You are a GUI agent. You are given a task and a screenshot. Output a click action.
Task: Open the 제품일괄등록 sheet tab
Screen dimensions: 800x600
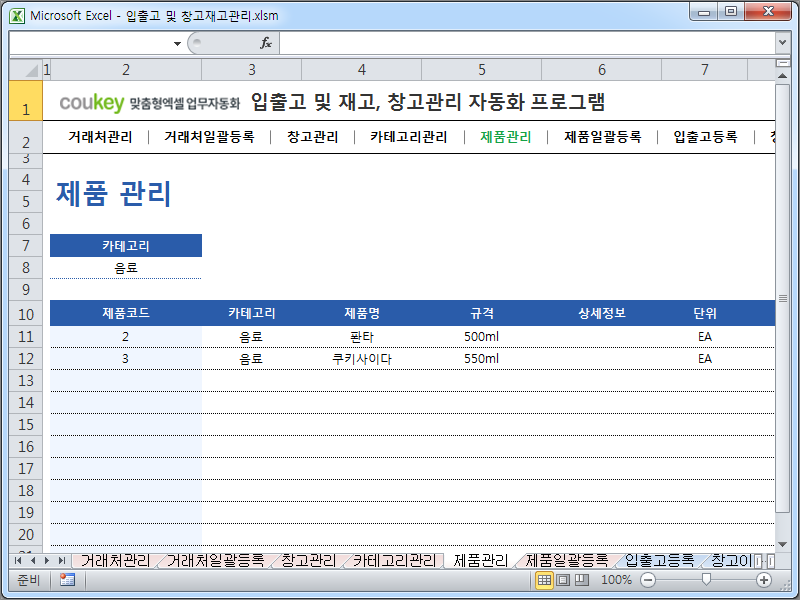567,561
